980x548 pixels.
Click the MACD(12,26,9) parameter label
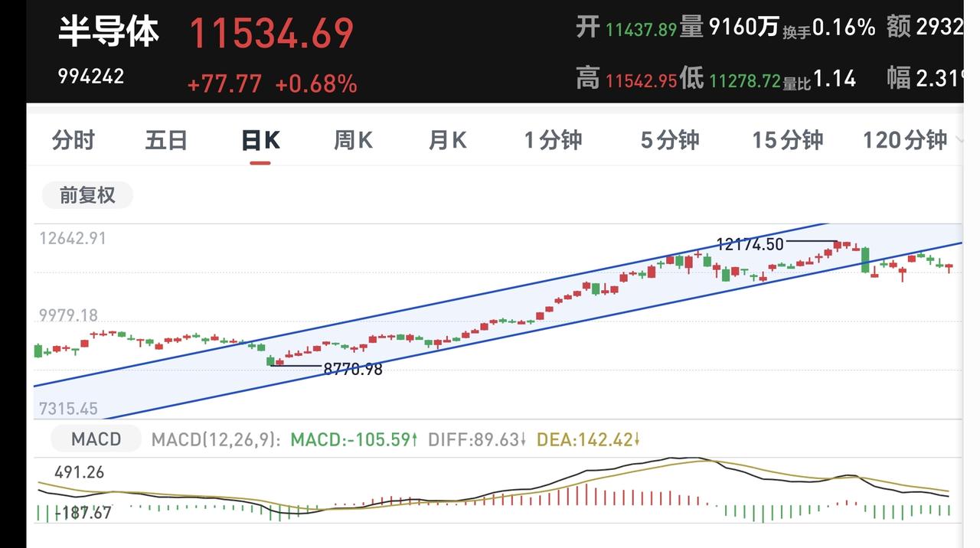click(217, 440)
